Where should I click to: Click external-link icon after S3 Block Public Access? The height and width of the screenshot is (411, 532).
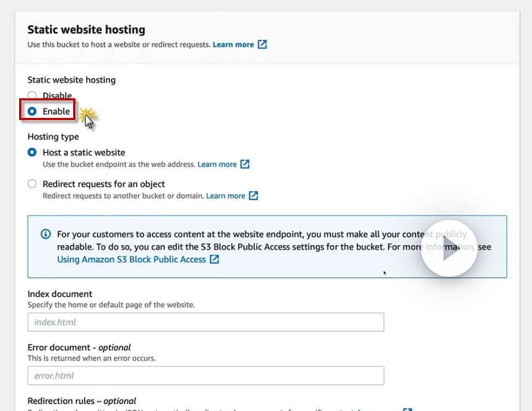pyautogui.click(x=215, y=260)
